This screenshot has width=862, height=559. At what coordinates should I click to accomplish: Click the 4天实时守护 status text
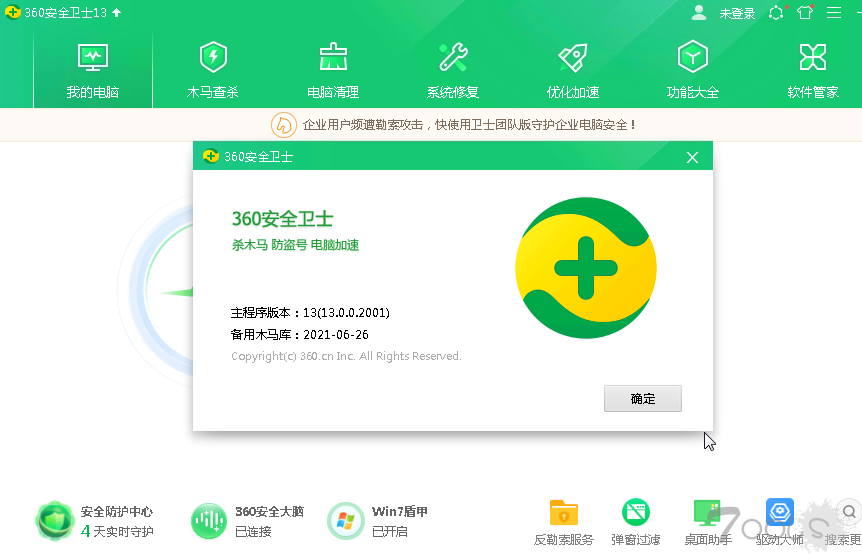(117, 532)
